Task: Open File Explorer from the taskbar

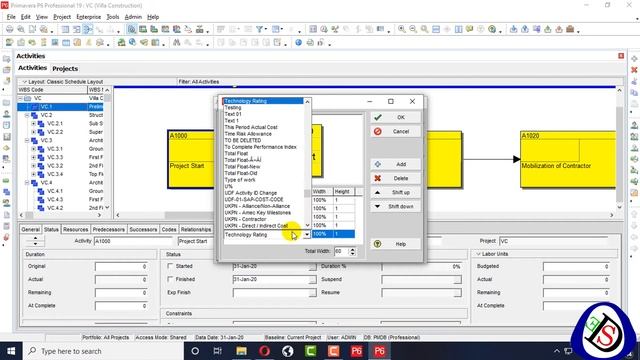Action: point(241,351)
